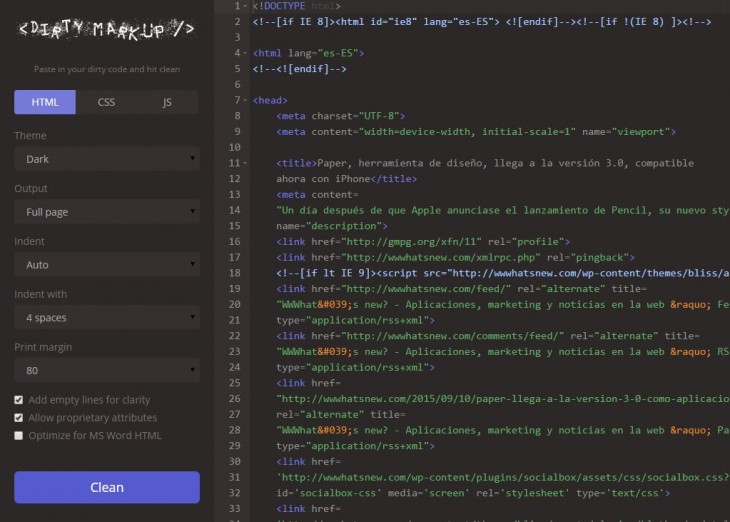Collapse the head fold arrow on line 7
The image size is (730, 522).
click(245, 100)
